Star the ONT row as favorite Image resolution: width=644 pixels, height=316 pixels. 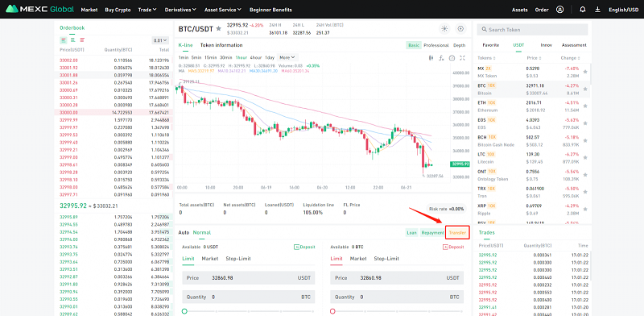[585, 175]
